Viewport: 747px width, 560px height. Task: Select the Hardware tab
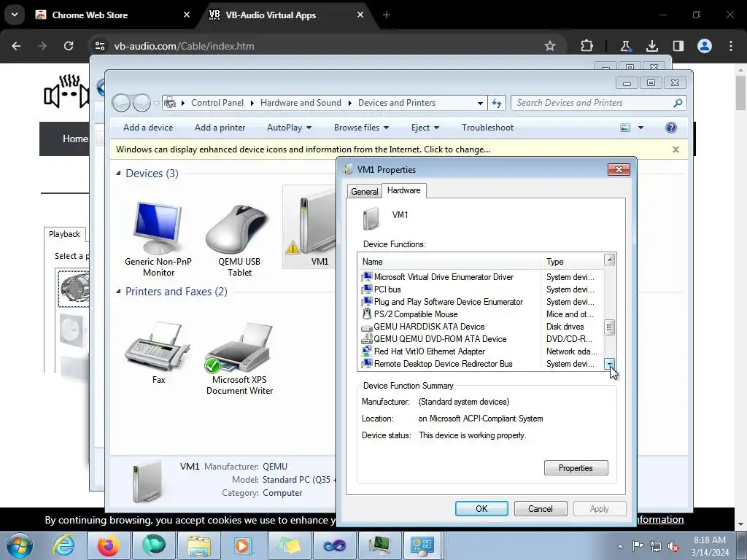point(403,190)
